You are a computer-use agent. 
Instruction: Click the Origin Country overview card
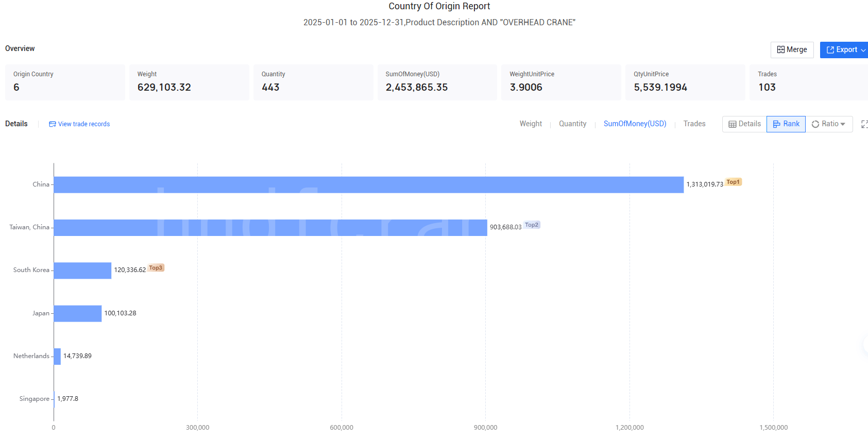[x=65, y=82]
